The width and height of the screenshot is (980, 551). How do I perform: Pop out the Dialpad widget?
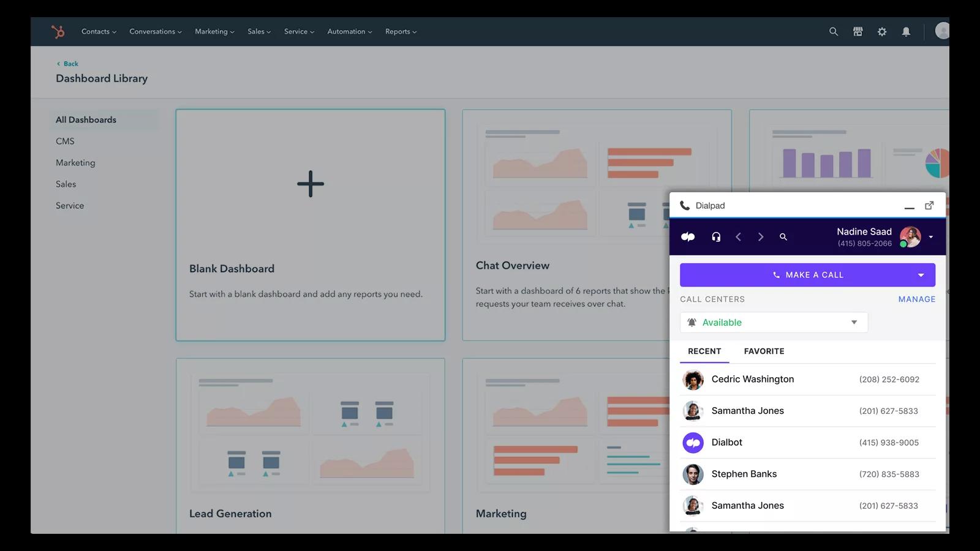pyautogui.click(x=929, y=205)
